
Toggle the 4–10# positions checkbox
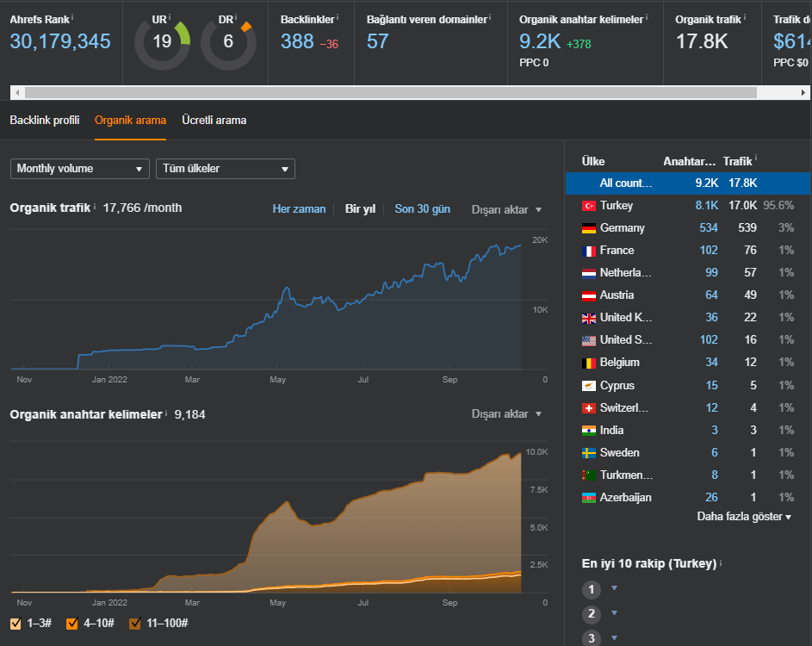[x=72, y=624]
